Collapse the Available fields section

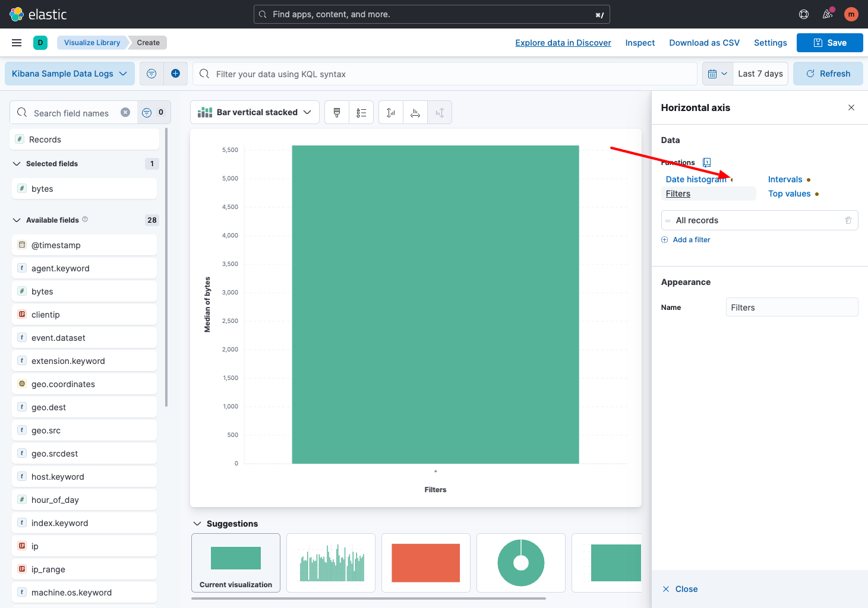[17, 220]
